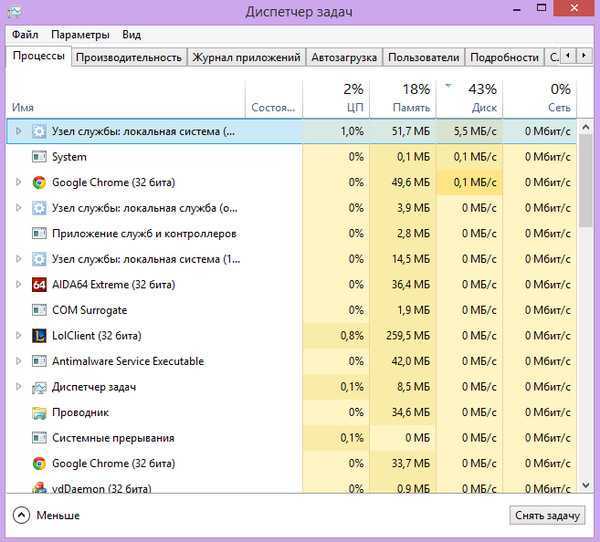Image resolution: width=600 pixels, height=542 pixels.
Task: Open the 'Автозагрузка' tab
Action: pos(344,57)
